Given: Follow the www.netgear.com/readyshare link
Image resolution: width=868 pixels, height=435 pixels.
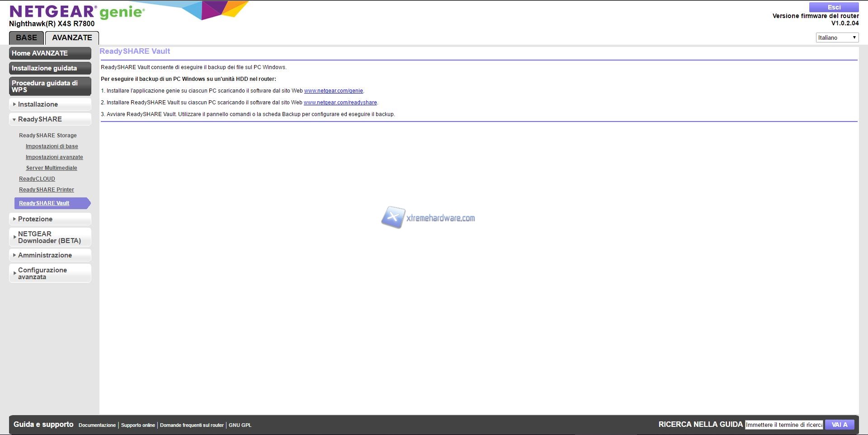Looking at the screenshot, I should (x=340, y=103).
